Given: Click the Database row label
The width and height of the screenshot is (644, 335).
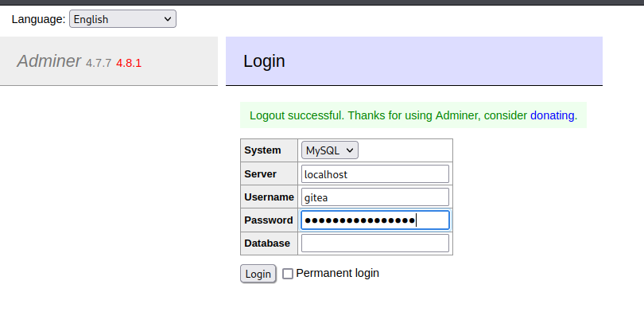Looking at the screenshot, I should [267, 243].
